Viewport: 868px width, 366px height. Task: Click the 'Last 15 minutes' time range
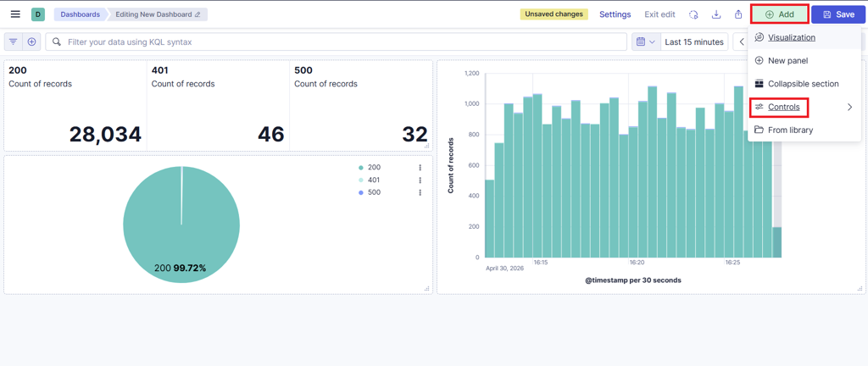(694, 42)
